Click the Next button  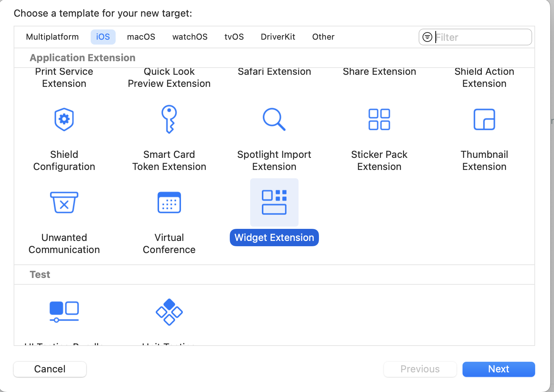click(x=498, y=369)
